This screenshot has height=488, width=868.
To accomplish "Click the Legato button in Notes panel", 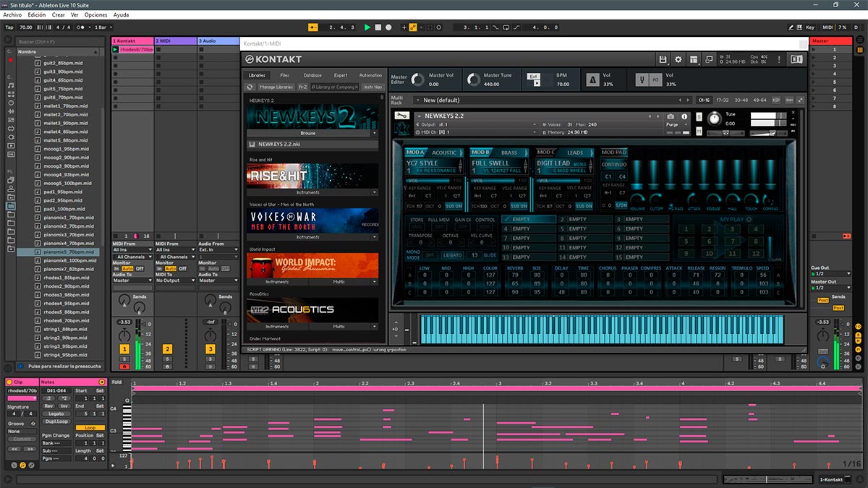I will click(58, 414).
